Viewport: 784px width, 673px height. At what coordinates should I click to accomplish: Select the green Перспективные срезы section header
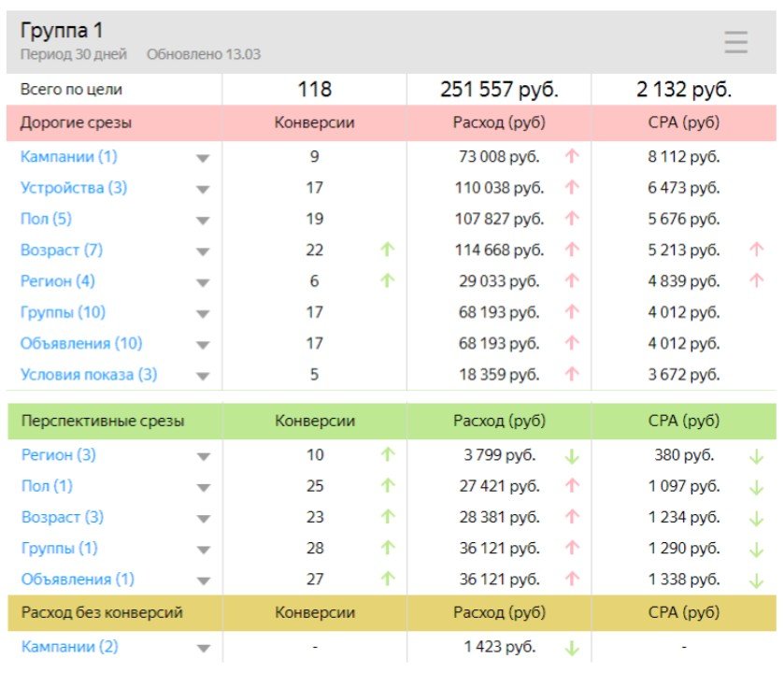click(x=103, y=421)
